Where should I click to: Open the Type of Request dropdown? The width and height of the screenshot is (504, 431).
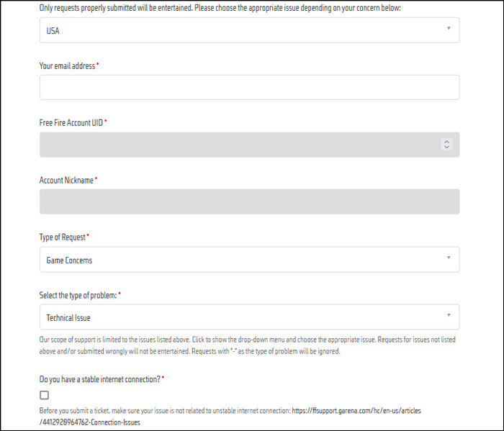coord(249,260)
